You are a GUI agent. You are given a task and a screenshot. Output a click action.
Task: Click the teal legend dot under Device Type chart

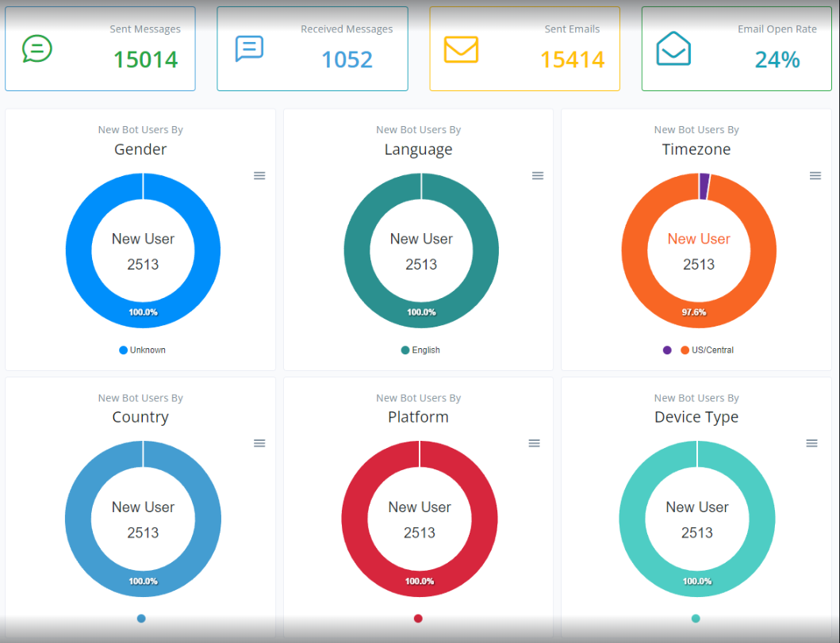pos(696,618)
